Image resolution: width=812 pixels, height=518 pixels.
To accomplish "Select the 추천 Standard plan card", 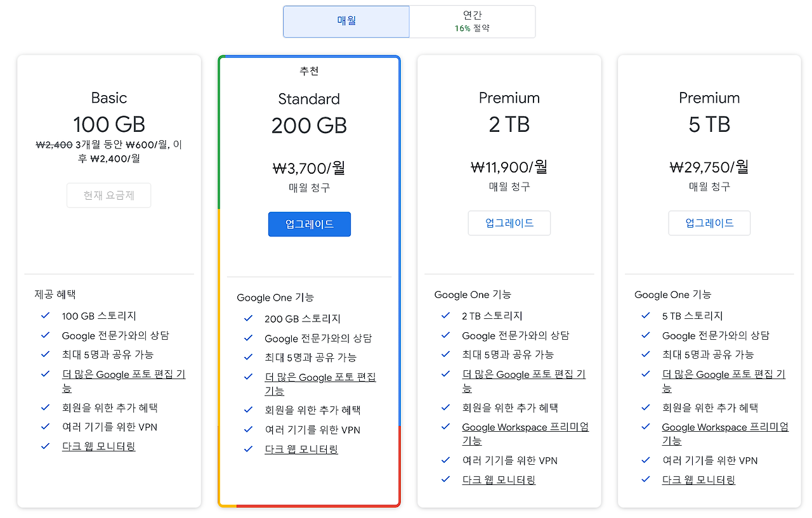I will (309, 127).
